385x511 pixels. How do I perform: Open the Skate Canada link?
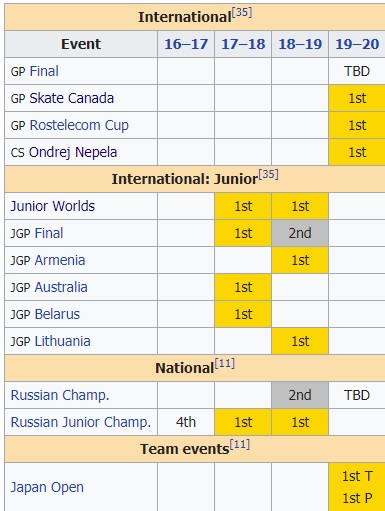point(72,98)
